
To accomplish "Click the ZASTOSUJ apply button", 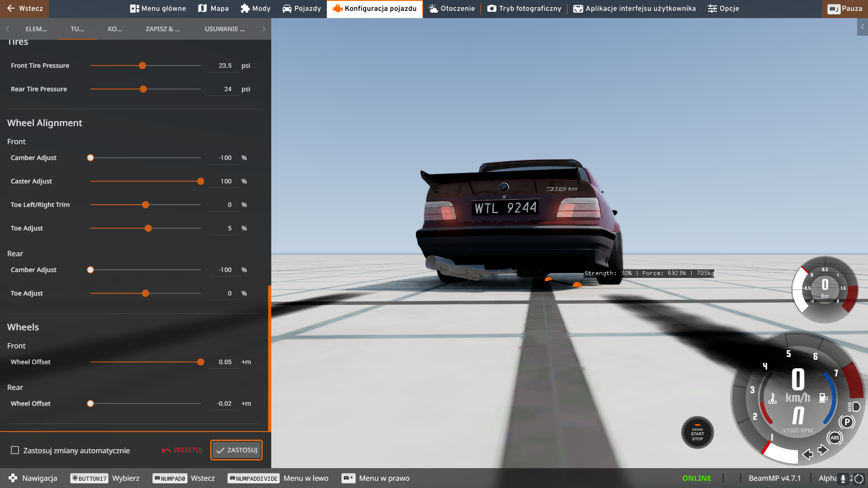I will point(236,450).
